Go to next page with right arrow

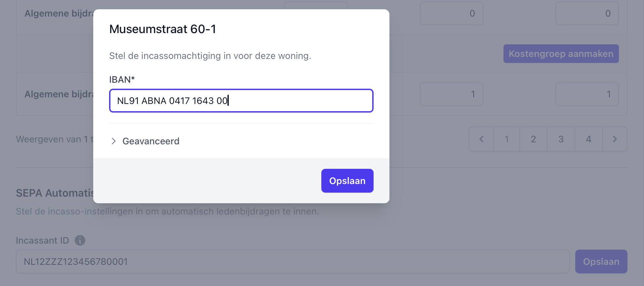[x=615, y=139]
